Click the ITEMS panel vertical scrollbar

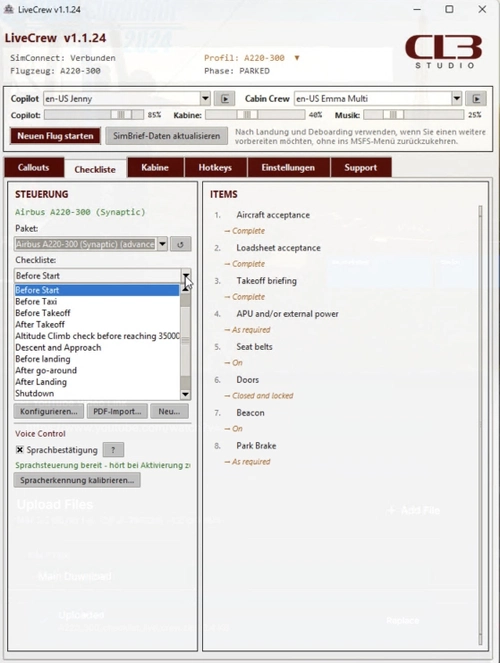coord(480,425)
